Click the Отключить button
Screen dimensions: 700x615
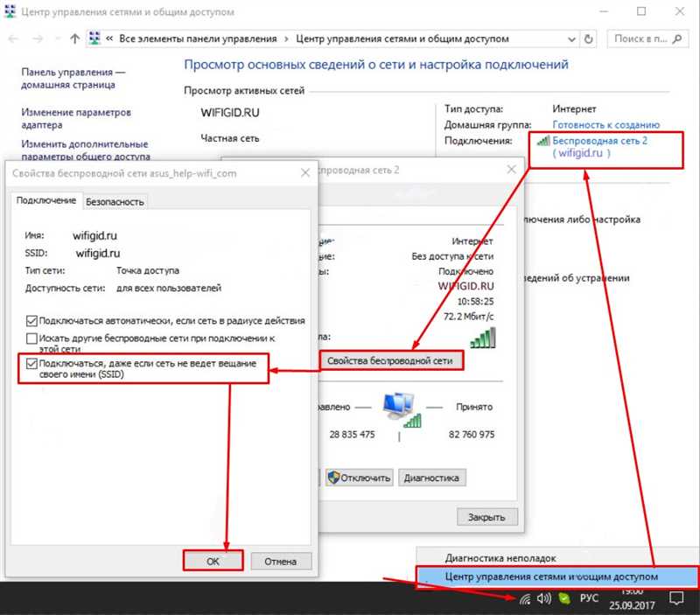360,478
